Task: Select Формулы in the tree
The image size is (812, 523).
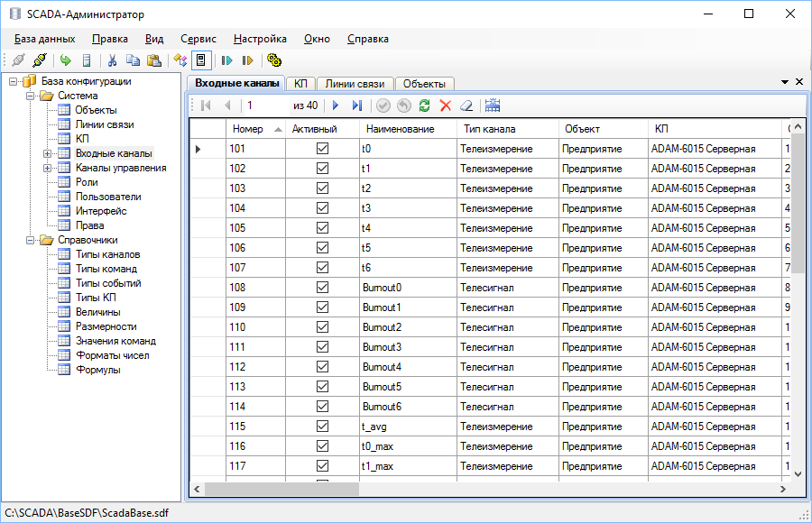Action: tap(97, 370)
